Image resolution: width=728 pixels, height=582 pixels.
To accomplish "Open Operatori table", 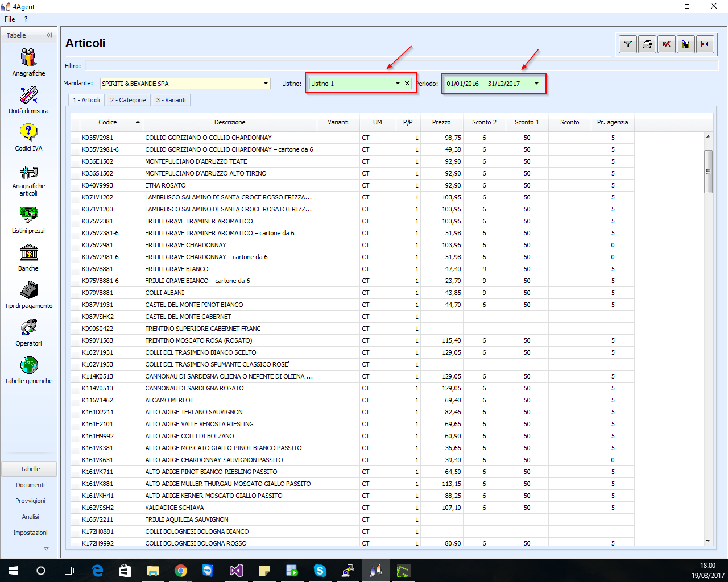I will click(x=28, y=332).
